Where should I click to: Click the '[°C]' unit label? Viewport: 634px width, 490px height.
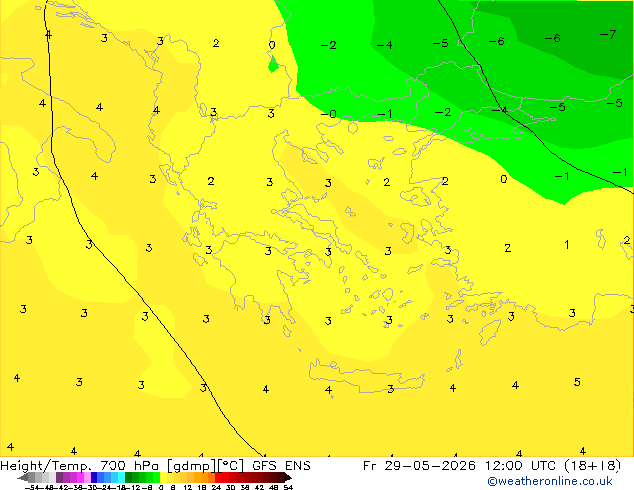click(x=231, y=466)
